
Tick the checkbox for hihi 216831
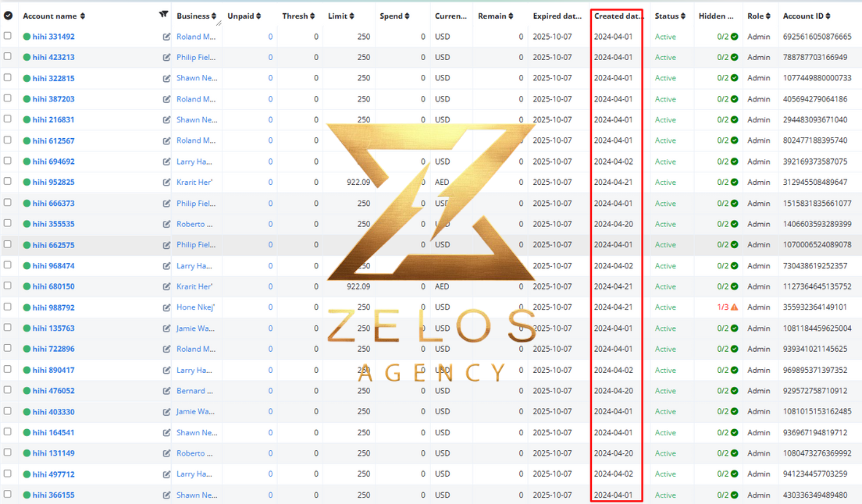click(x=7, y=119)
